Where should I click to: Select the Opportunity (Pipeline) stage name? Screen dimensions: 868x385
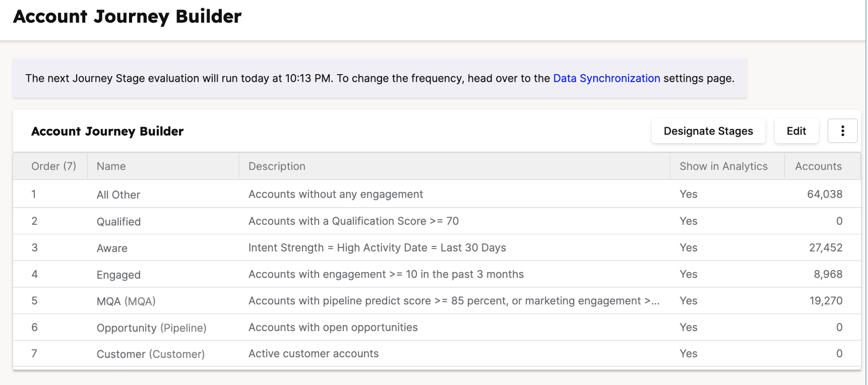click(151, 328)
